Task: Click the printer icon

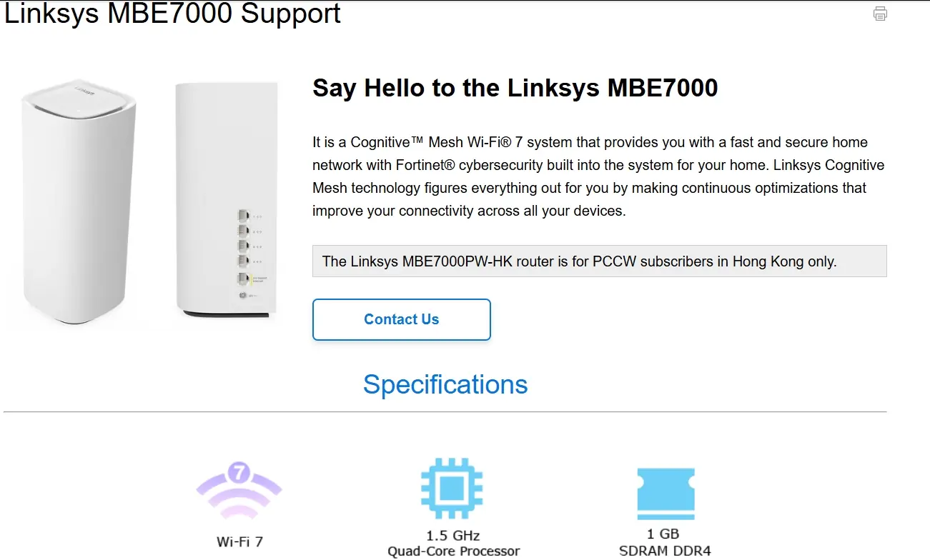Action: [x=880, y=14]
